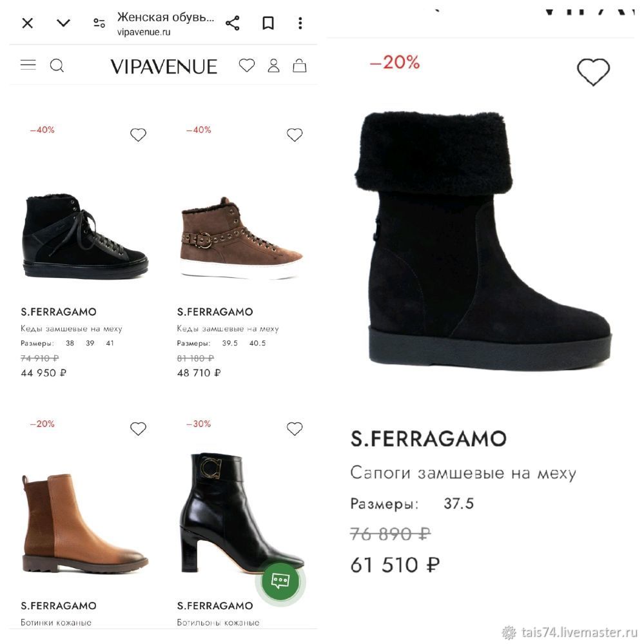Open the green chat support button
This screenshot has height=644, width=644.
(280, 581)
